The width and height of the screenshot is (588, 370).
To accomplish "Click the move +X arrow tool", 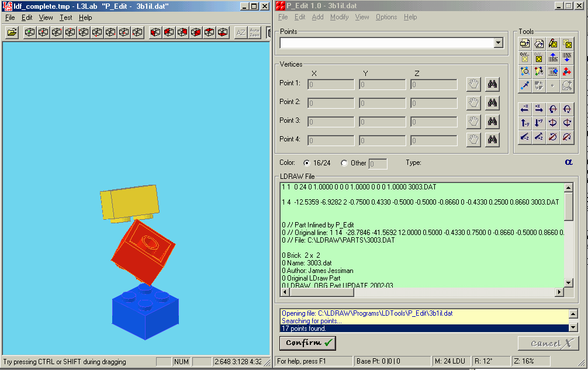I will (x=539, y=109).
